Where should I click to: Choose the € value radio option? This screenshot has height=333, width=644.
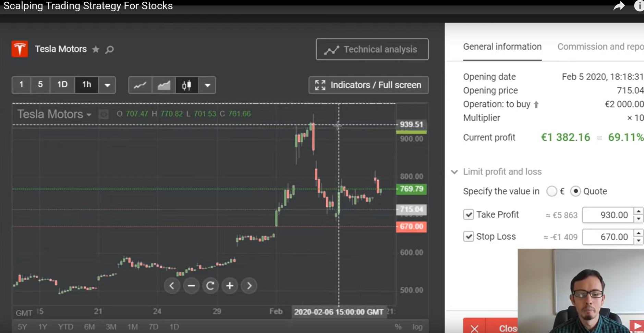click(x=551, y=191)
